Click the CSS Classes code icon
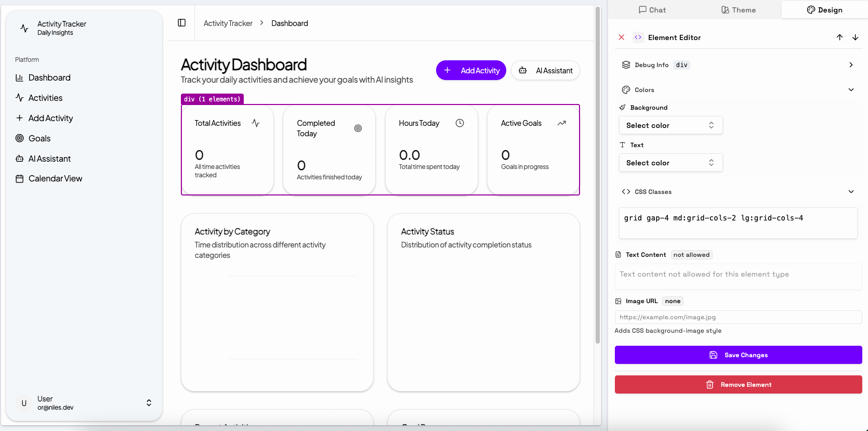Viewport: 868px width, 431px height. (x=626, y=192)
